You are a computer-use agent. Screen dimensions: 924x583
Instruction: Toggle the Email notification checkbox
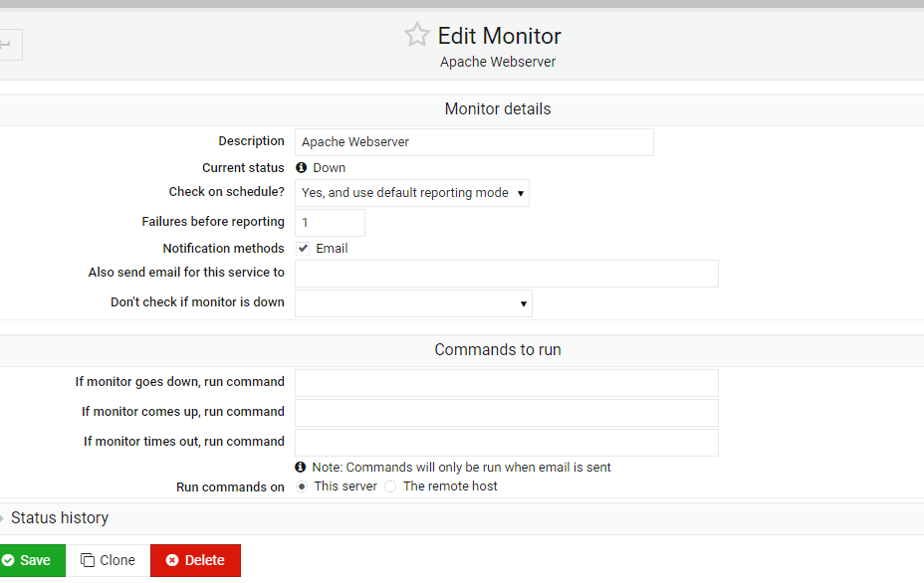click(303, 249)
